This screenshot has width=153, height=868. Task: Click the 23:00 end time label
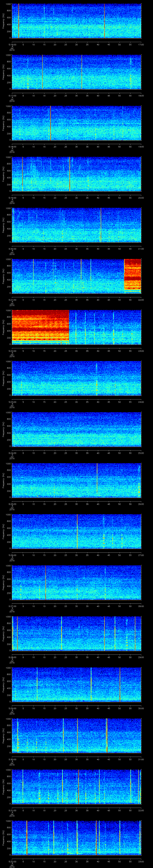141,351
